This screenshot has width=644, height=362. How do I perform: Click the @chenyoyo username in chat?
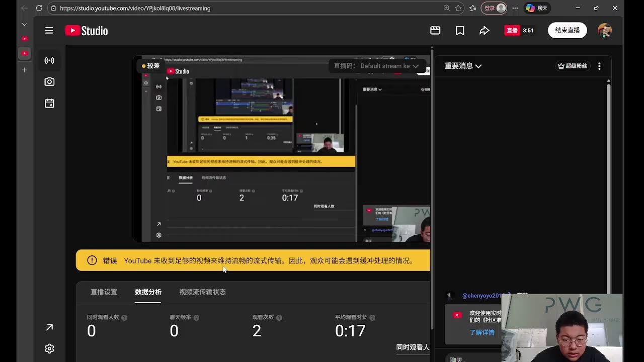tap(482, 296)
